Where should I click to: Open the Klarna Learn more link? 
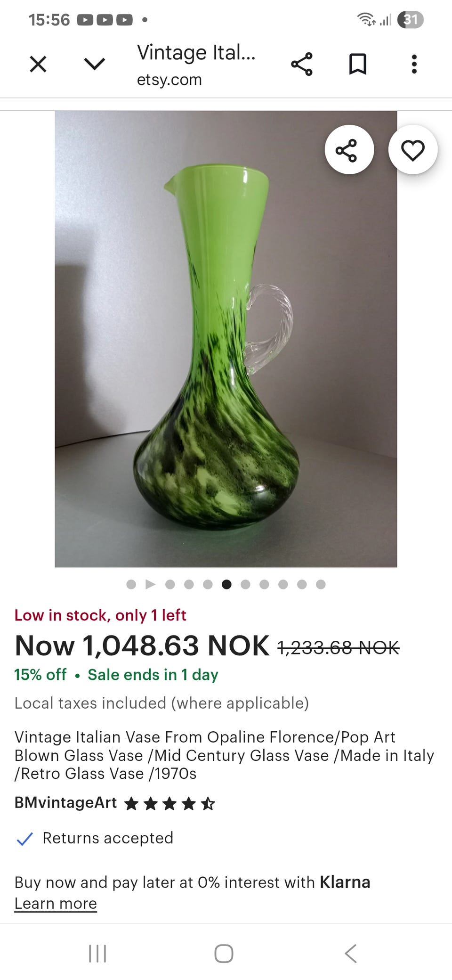(56, 903)
